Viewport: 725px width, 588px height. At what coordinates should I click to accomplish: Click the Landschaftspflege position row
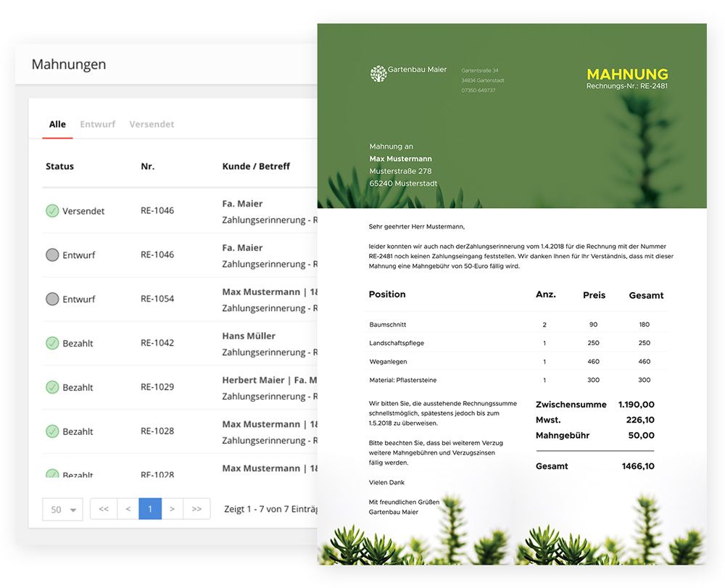tap(518, 343)
